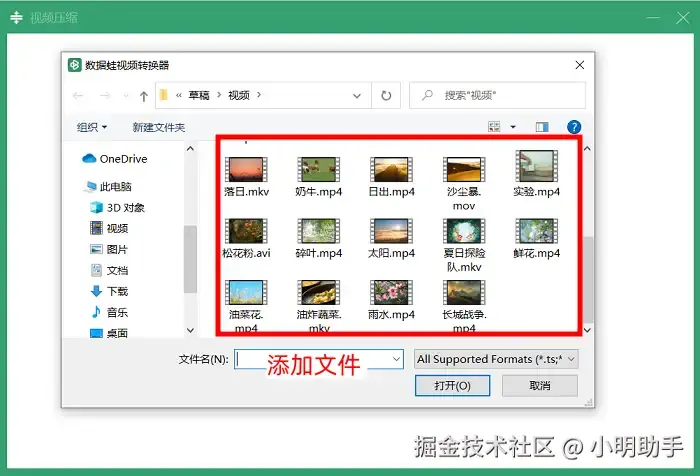Viewport: 700px width, 476px height.
Task: Open the view options dropdown arrow
Action: pos(513,127)
